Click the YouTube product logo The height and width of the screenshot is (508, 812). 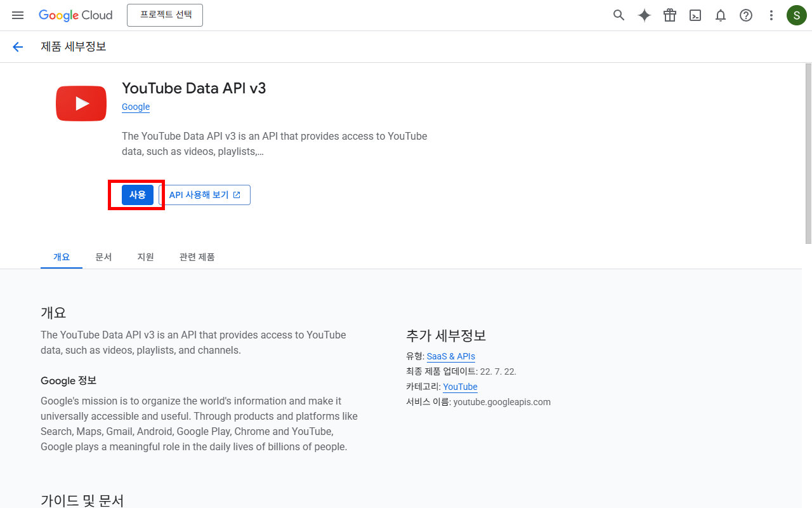pos(81,103)
